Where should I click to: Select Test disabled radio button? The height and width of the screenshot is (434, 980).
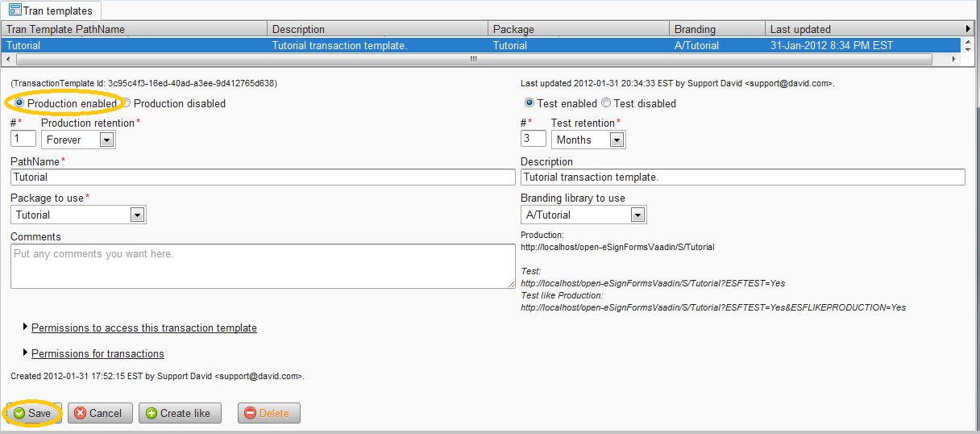[x=606, y=103]
